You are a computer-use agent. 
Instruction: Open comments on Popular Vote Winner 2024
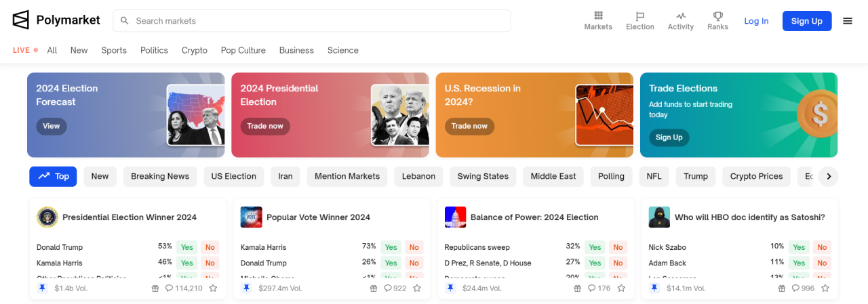click(395, 288)
